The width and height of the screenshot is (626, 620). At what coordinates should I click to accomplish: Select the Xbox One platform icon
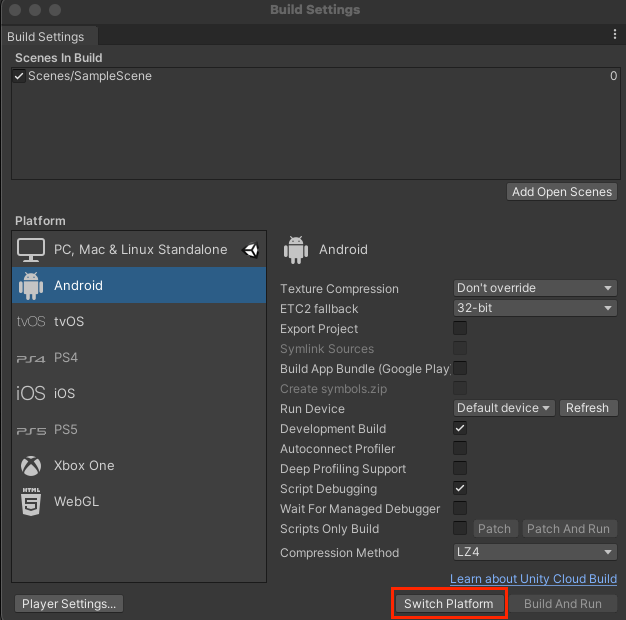(31, 466)
